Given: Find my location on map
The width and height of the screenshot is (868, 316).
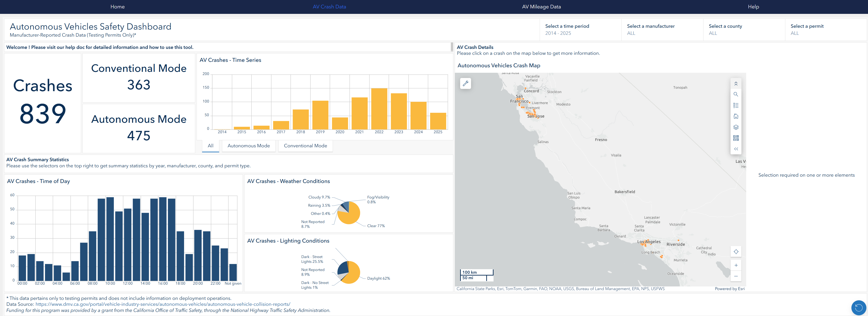Looking at the screenshot, I should click(x=736, y=252).
